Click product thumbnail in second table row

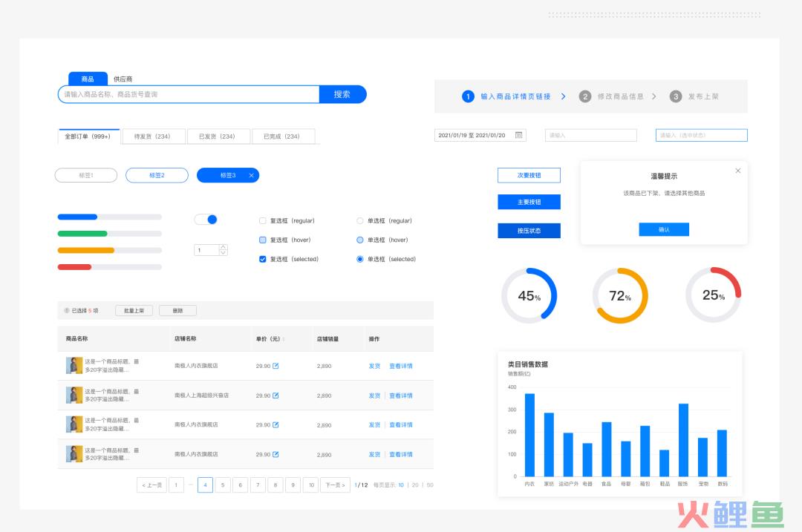[74, 395]
